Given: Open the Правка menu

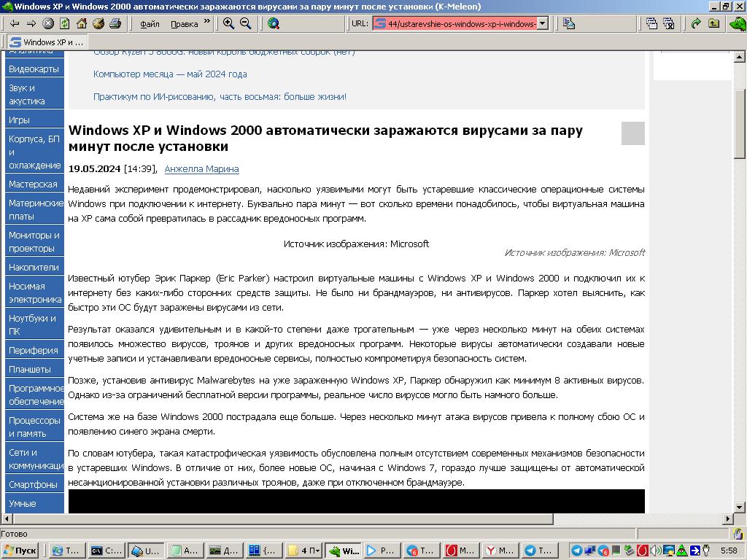Looking at the screenshot, I should tap(184, 24).
